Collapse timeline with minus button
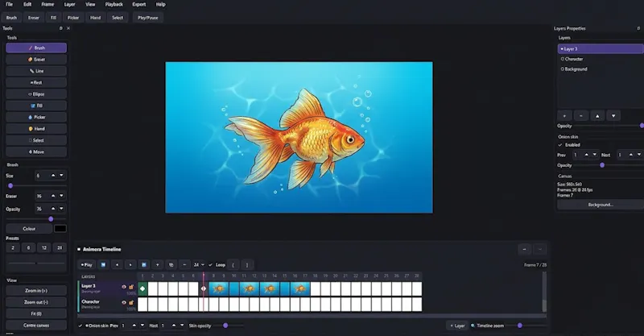 pyautogui.click(x=524, y=249)
